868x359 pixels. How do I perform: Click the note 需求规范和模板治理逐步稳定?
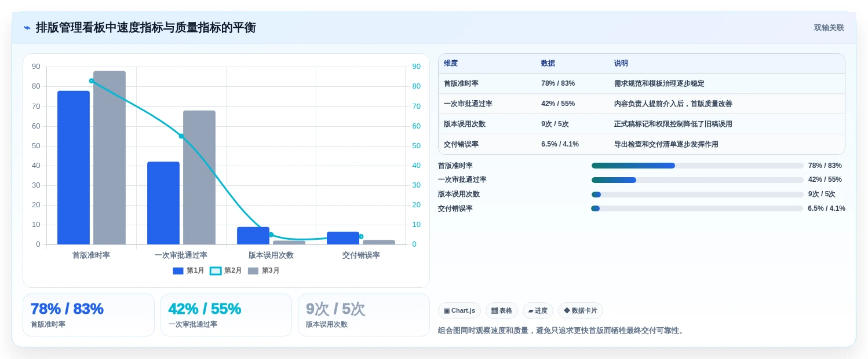click(659, 83)
